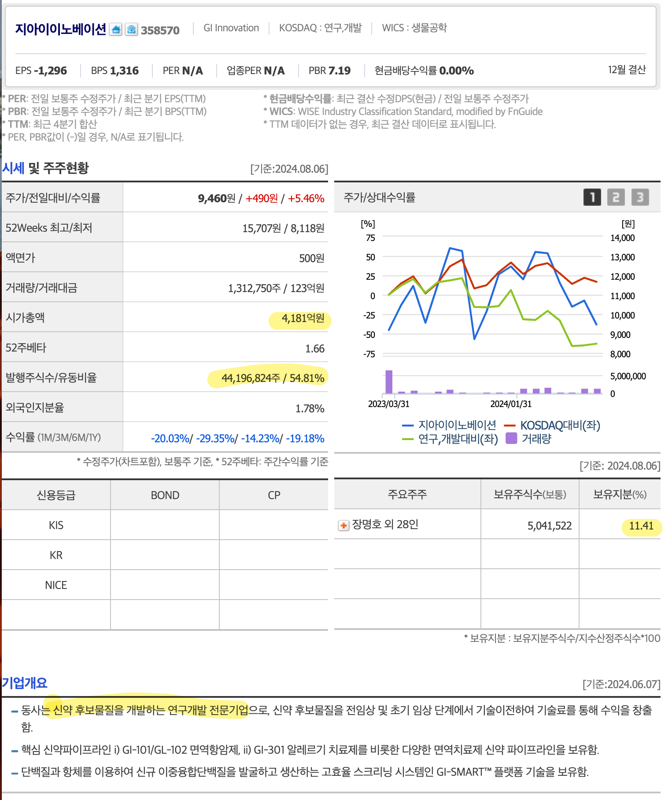Click the CP column header
This screenshot has height=800, width=672.
pyautogui.click(x=274, y=495)
